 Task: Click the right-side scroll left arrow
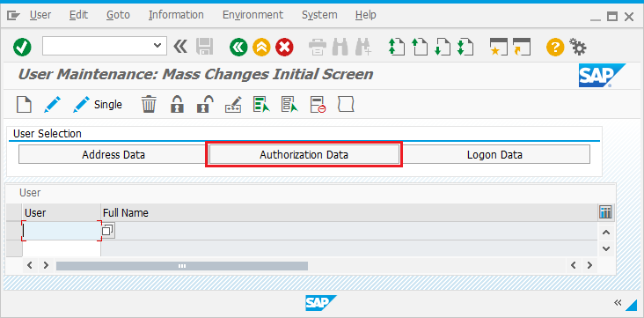[x=574, y=265]
